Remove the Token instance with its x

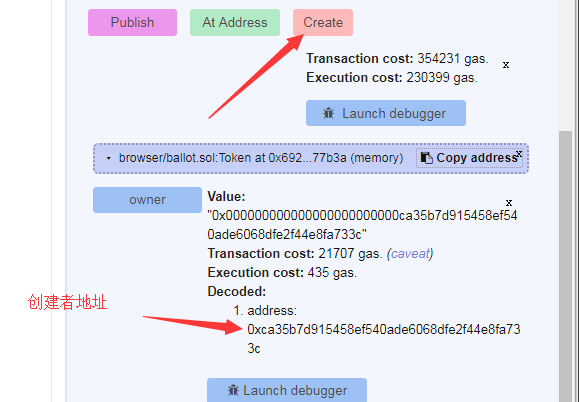coord(519,154)
